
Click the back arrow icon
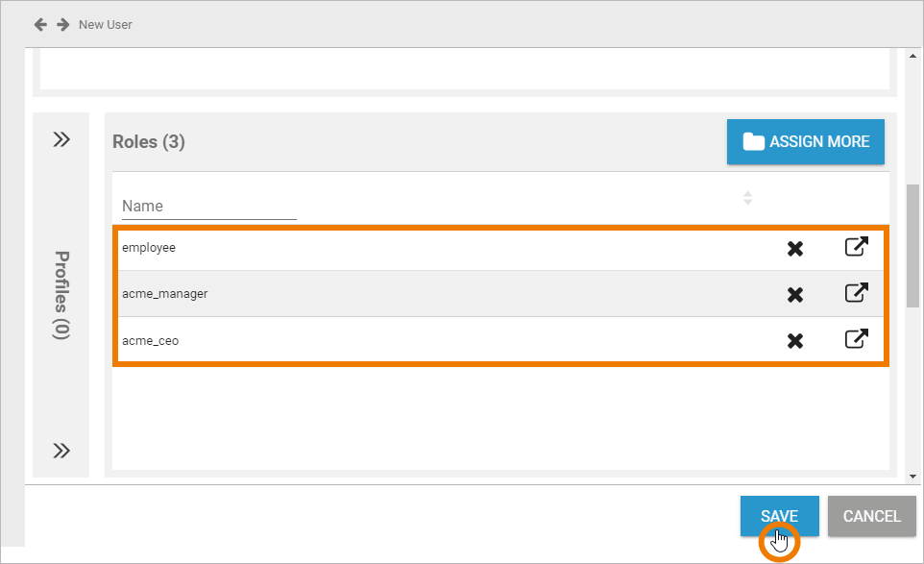tap(40, 24)
